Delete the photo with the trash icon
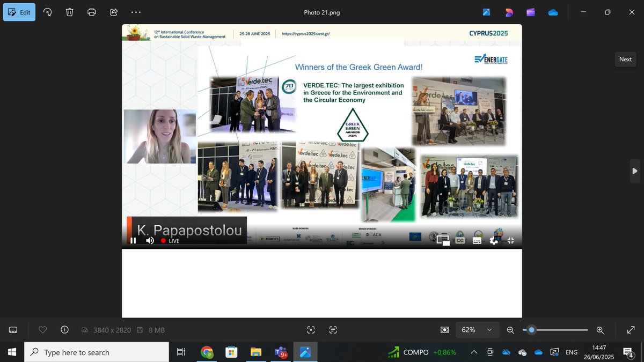This screenshot has width=644, height=362. click(x=70, y=12)
